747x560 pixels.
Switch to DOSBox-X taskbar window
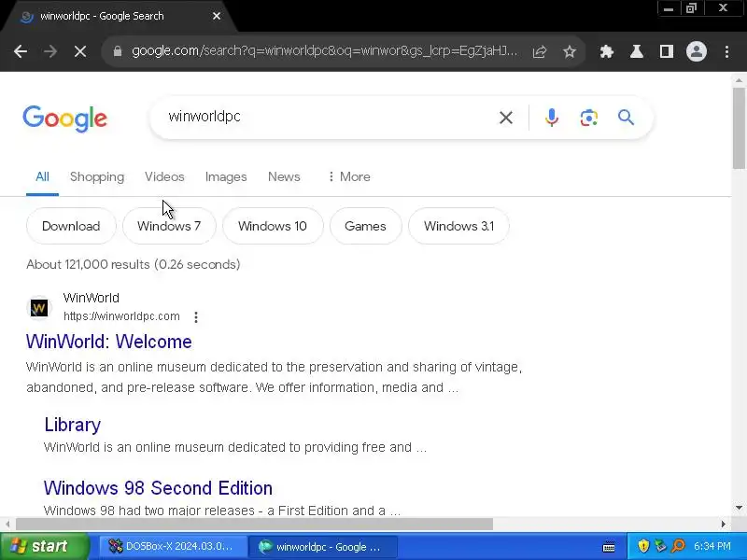[172, 546]
